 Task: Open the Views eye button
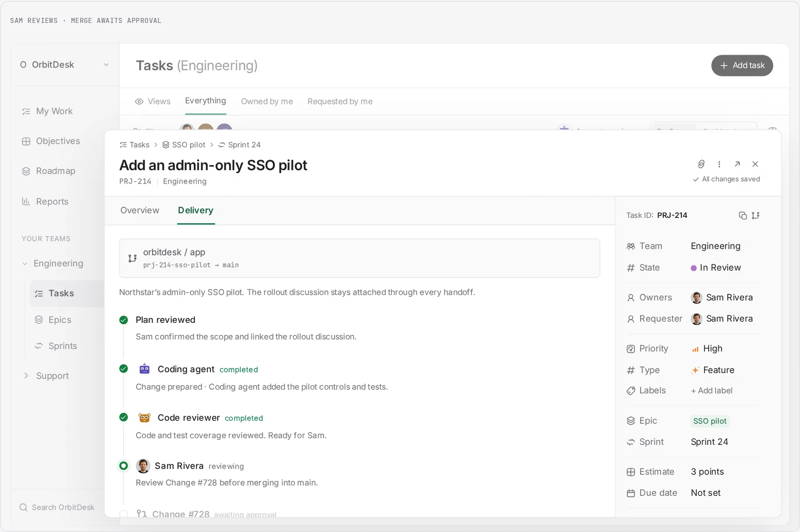(152, 102)
